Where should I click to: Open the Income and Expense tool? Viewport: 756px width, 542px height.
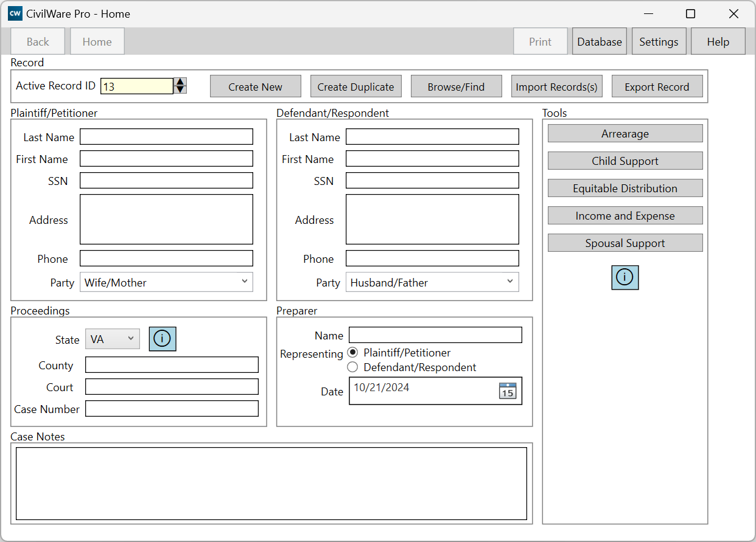(625, 215)
